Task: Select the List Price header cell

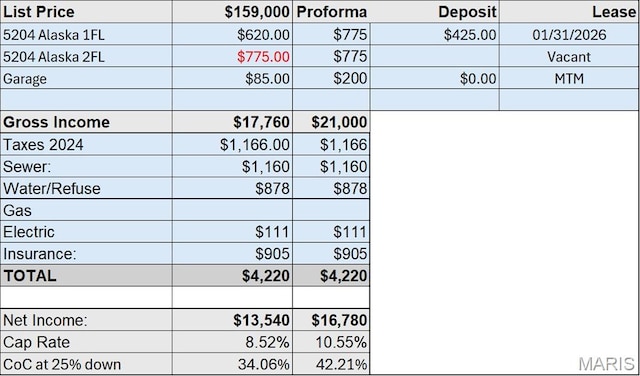Action: 86,12
